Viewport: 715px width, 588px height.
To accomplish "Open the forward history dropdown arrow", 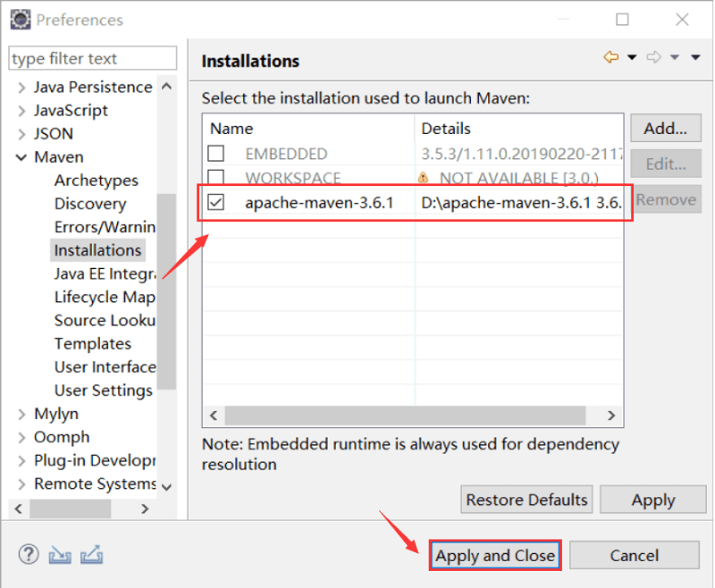I will 675,57.
